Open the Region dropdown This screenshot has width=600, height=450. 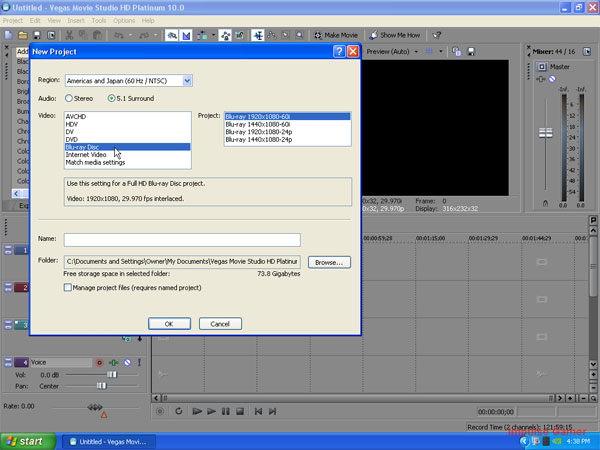pos(187,81)
